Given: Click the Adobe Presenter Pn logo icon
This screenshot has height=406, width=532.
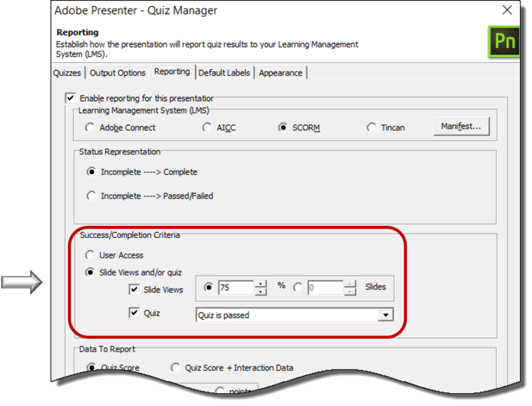Looking at the screenshot, I should [505, 41].
